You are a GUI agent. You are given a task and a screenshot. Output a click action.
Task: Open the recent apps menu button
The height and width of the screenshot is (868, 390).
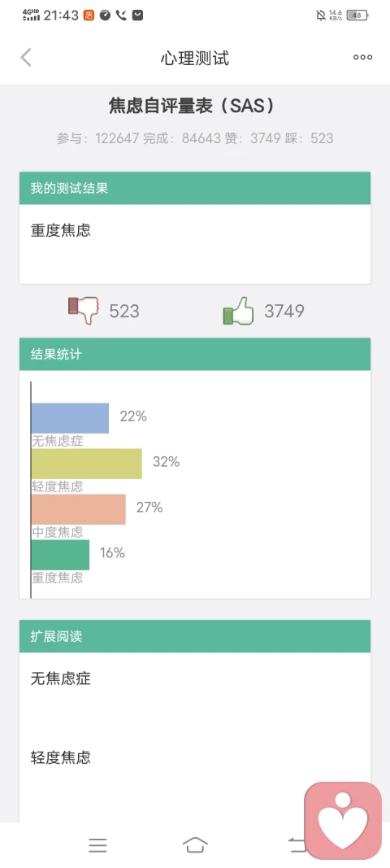(x=98, y=844)
